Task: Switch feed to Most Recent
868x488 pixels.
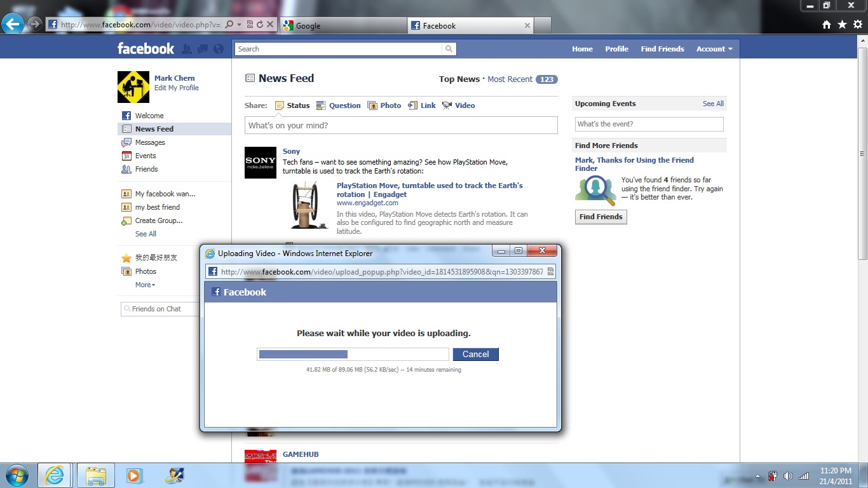Action: pos(510,79)
